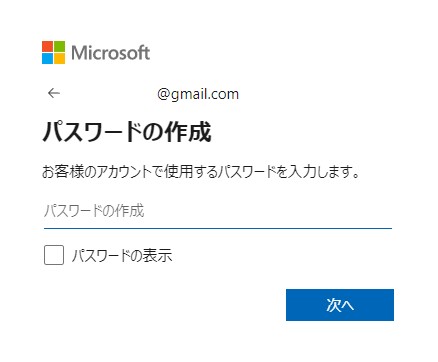Click the お客様のアカウント description sentence
The image size is (438, 362).
coord(201,171)
